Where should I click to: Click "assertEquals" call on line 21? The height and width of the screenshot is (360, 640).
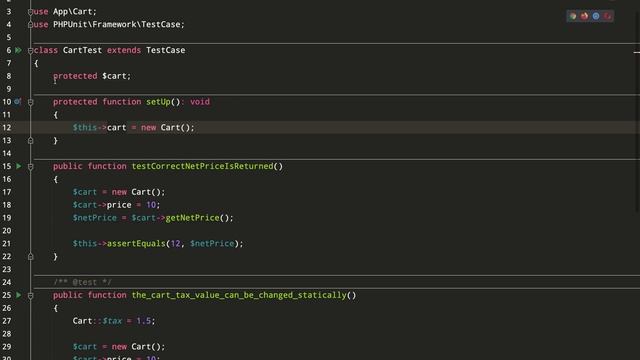(x=136, y=243)
